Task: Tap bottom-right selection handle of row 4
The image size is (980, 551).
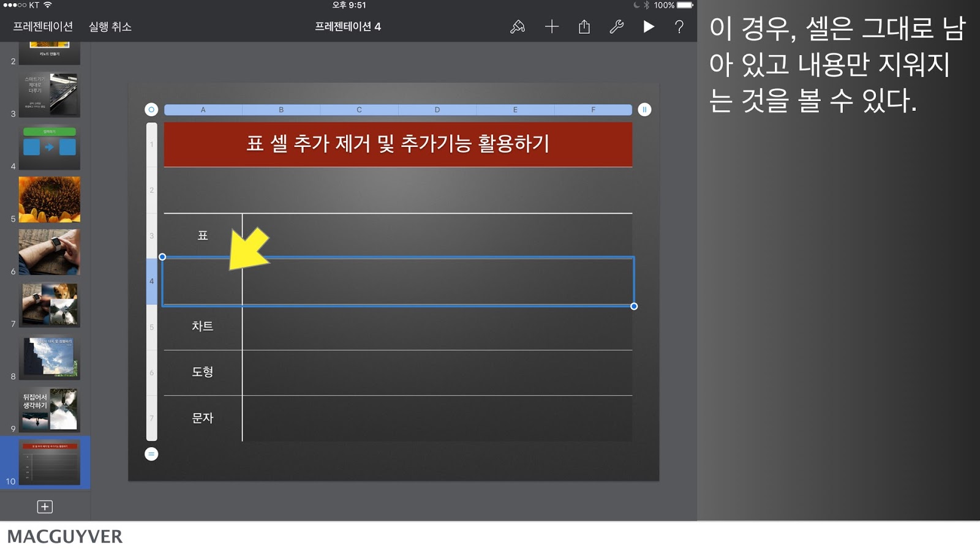Action: coord(634,306)
